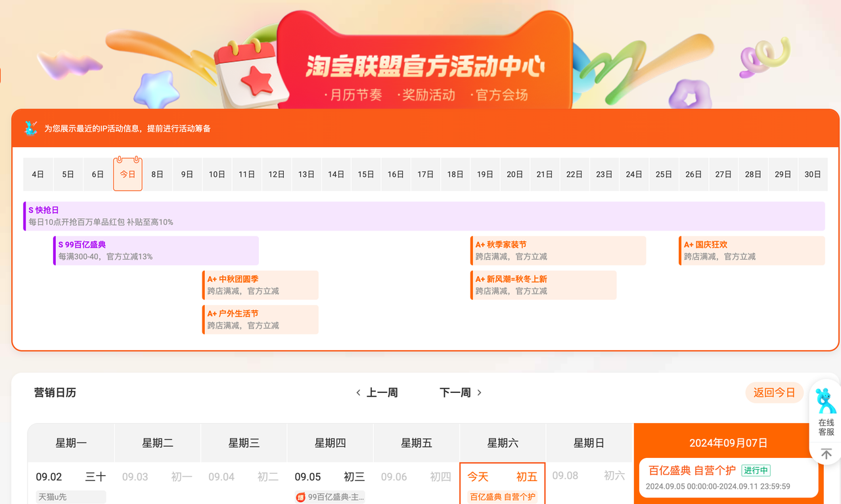Image resolution: width=841 pixels, height=504 pixels.
Task: Select date 30日 in the timeline
Action: pos(813,174)
